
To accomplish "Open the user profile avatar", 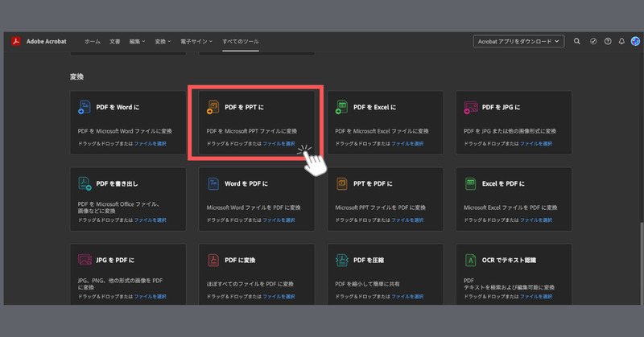I will tap(635, 41).
